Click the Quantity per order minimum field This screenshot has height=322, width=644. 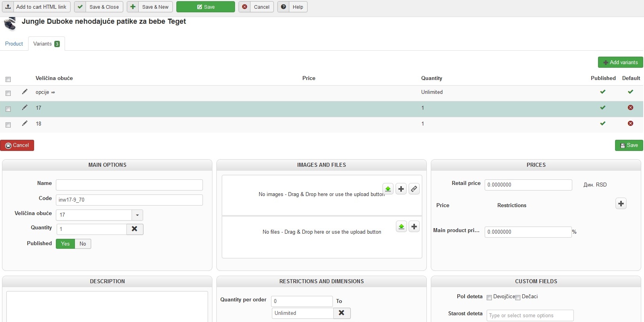(x=302, y=301)
